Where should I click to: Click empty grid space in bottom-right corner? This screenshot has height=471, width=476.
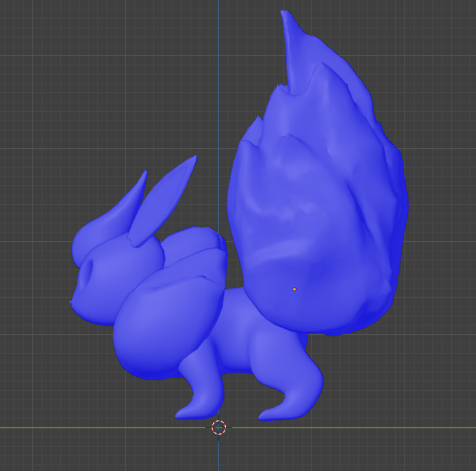coord(432,451)
